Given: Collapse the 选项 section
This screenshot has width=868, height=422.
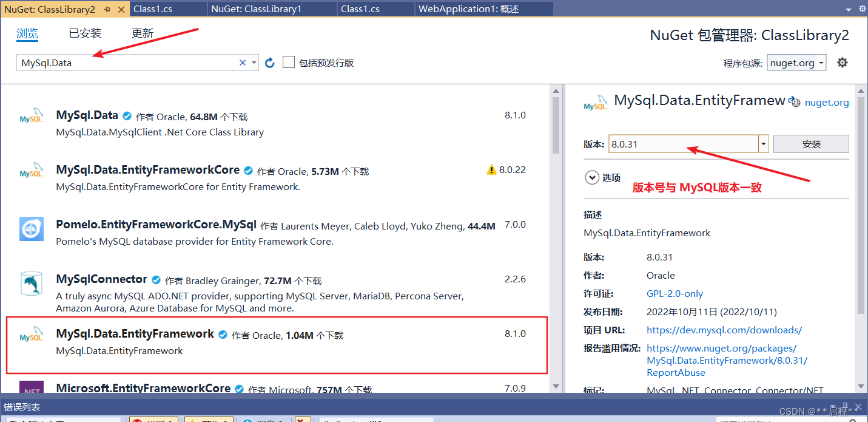Looking at the screenshot, I should point(592,177).
